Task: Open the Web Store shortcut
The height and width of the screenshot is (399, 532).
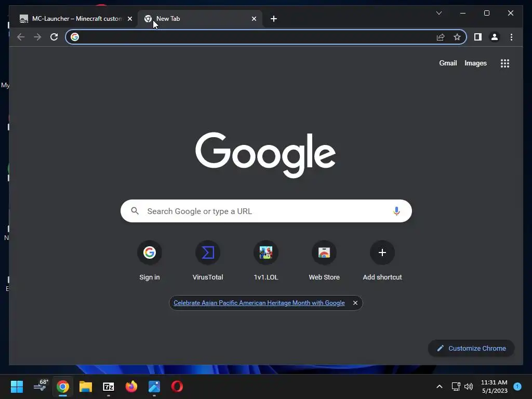Action: pyautogui.click(x=324, y=261)
